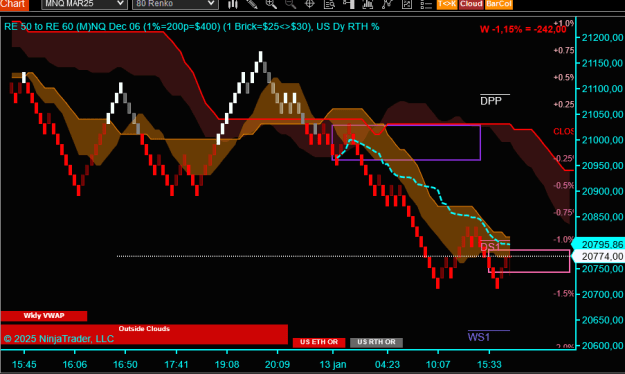
Task: Select the Chart tab
Action: click(14, 4)
